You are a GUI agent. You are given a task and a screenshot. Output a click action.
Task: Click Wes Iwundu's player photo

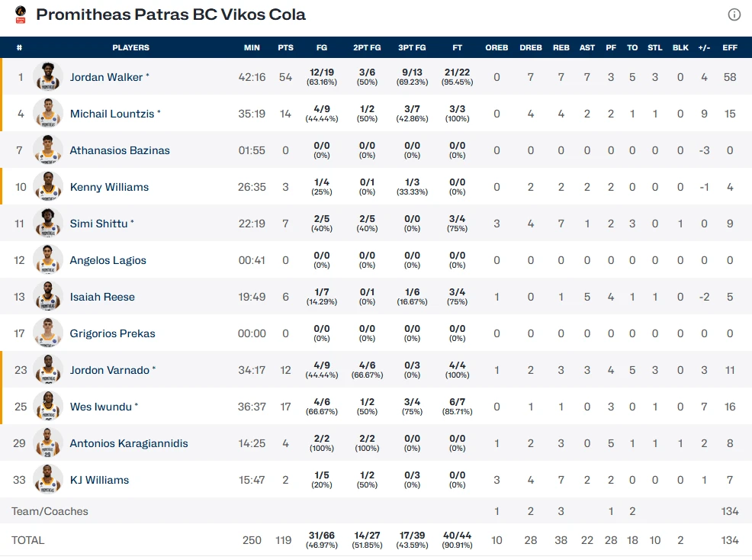tap(47, 407)
